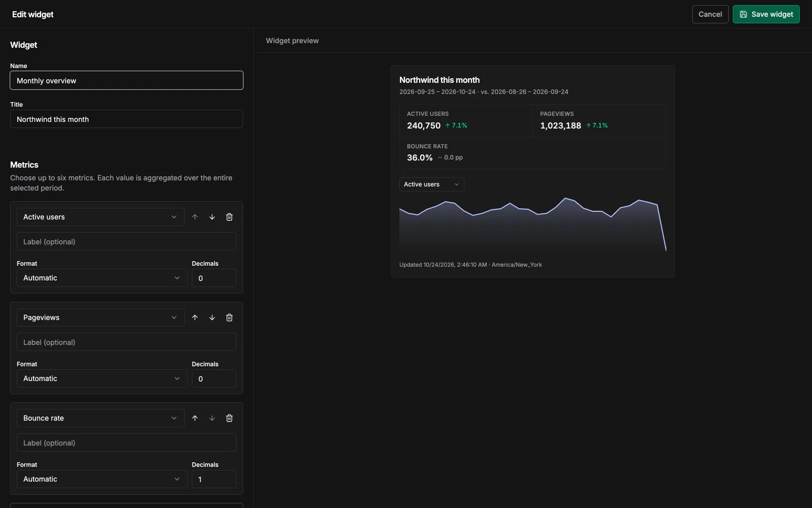Open chart metric dropdown in widget preview
This screenshot has height=508, width=812.
click(431, 184)
